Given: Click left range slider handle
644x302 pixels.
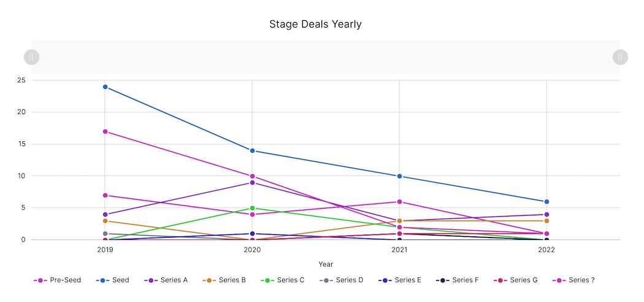Looking at the screenshot, I should [31, 57].
